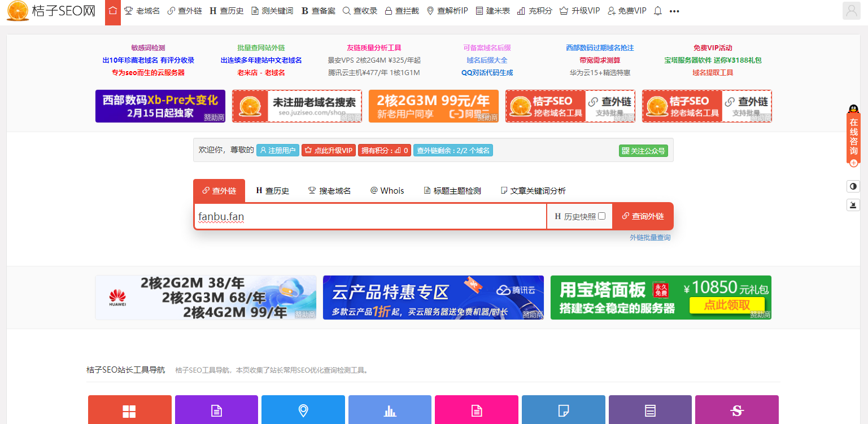This screenshot has width=868, height=424.
Task: Click the green 关注公众号 button
Action: click(643, 150)
